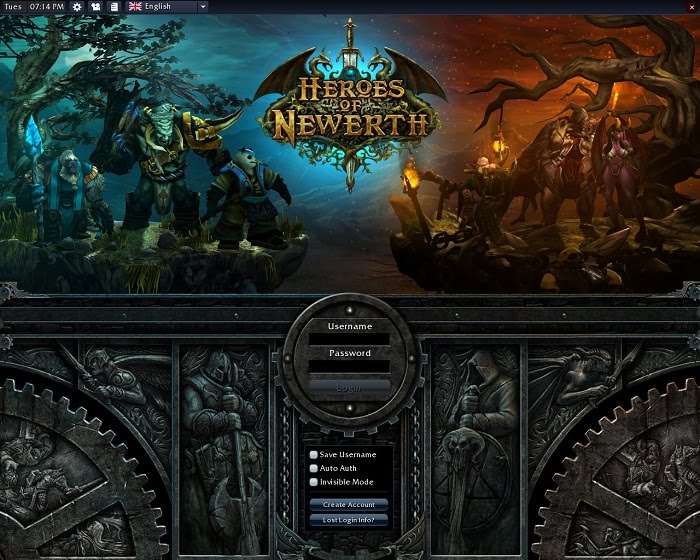The image size is (700, 560).
Task: Click the Password input field
Action: tap(350, 367)
